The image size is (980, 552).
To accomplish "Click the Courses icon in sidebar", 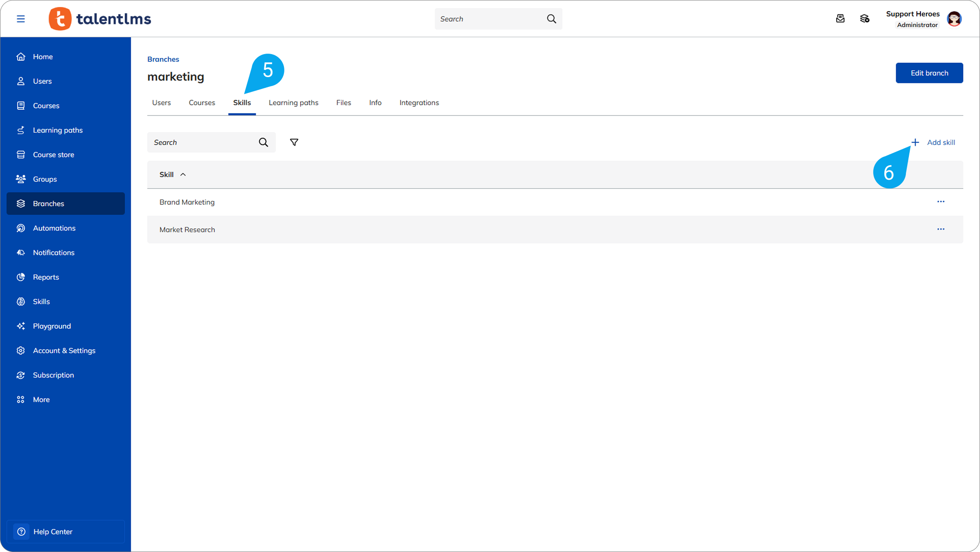I will 21,106.
